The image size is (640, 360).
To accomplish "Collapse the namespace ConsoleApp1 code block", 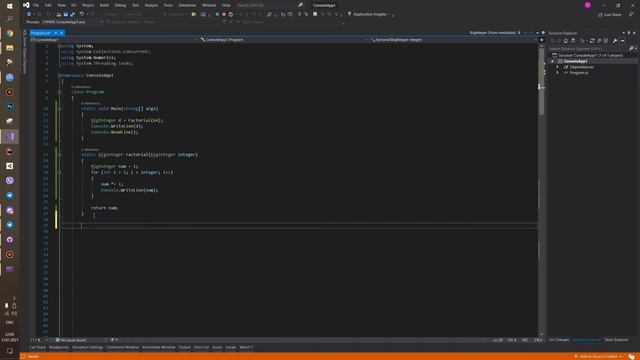I will [60, 76].
